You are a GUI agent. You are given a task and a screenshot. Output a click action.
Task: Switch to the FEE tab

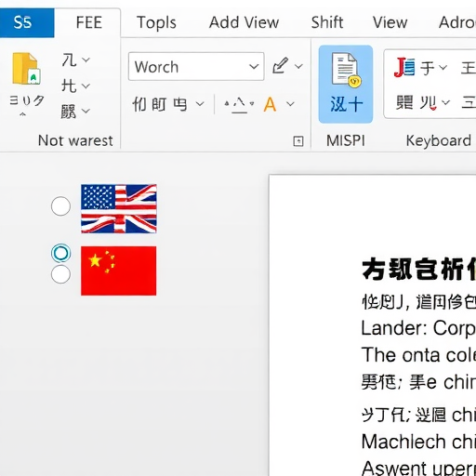(x=89, y=22)
